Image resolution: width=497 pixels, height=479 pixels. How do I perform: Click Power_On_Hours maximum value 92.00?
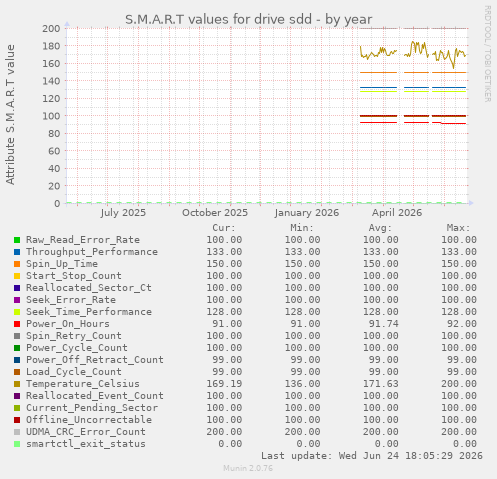tap(462, 324)
